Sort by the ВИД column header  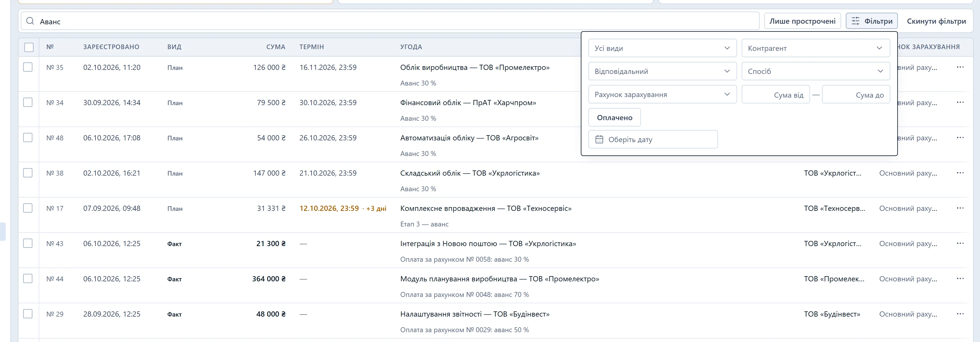174,47
